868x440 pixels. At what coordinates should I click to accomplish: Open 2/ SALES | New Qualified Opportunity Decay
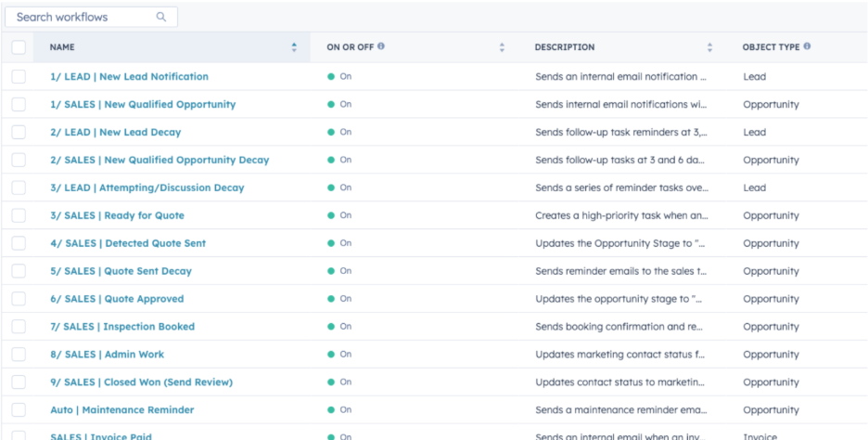[x=160, y=160]
